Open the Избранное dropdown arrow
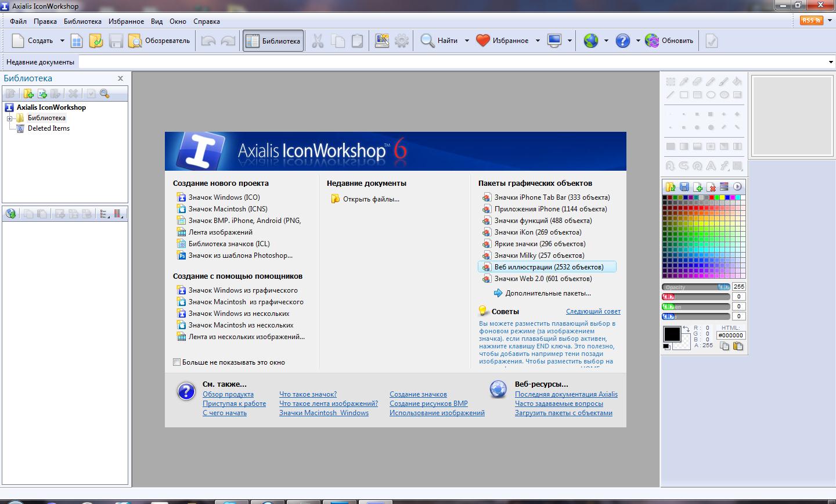This screenshot has width=836, height=504. coord(538,41)
